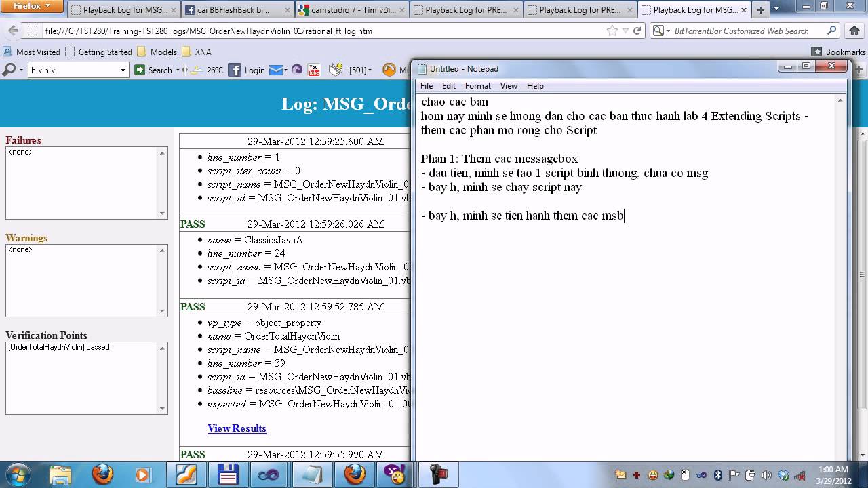Open the camera recorder taskbar icon
The image size is (868, 488).
pos(438,474)
